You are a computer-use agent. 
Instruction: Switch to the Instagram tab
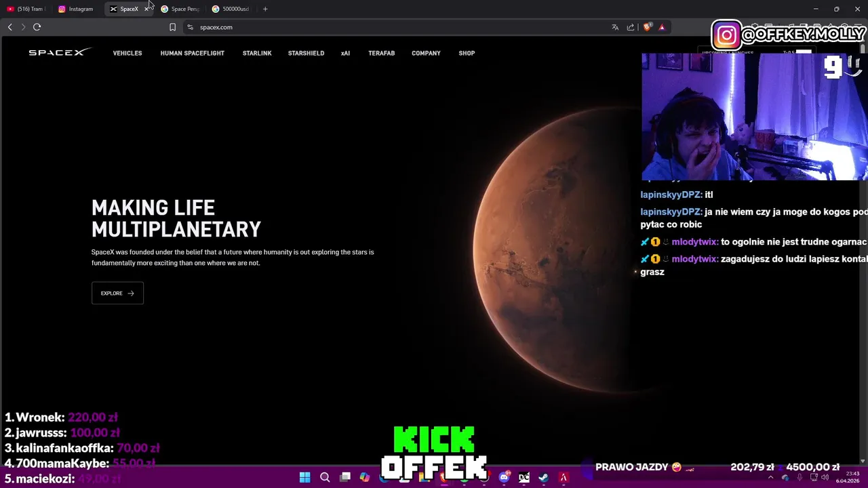pyautogui.click(x=77, y=9)
